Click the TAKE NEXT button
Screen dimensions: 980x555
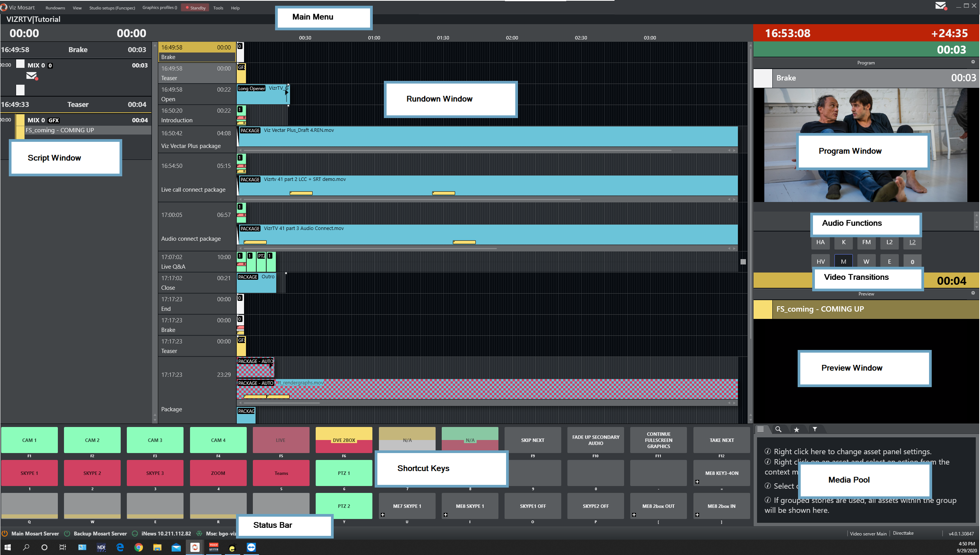[722, 440]
